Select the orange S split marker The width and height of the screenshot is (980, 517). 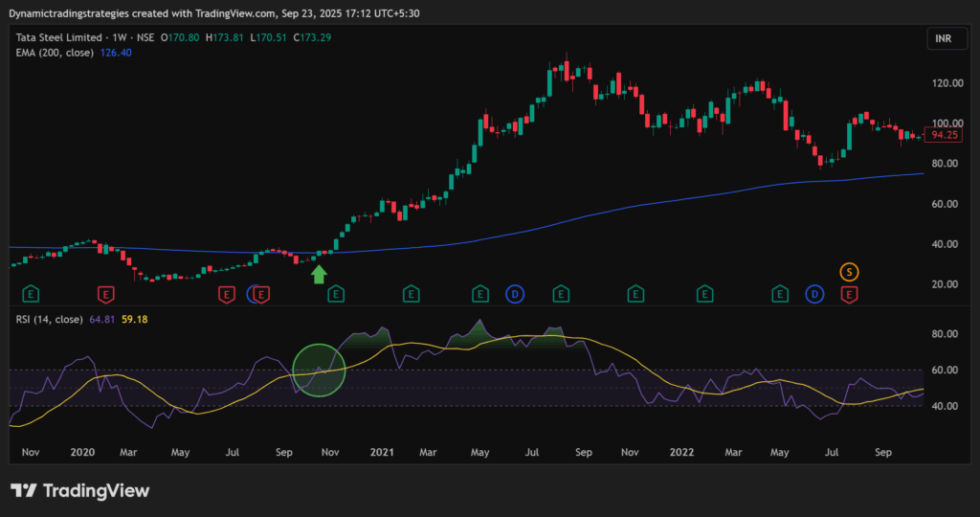(849, 272)
